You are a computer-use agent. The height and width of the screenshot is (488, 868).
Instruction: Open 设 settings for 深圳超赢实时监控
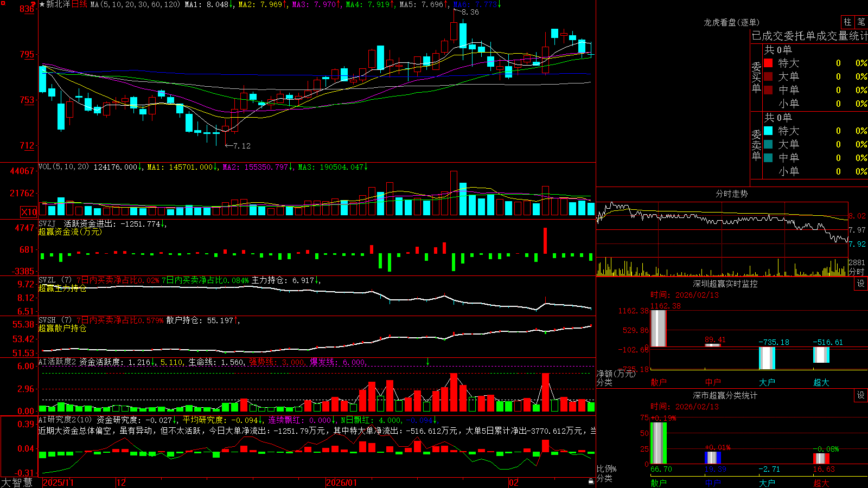[x=861, y=284]
